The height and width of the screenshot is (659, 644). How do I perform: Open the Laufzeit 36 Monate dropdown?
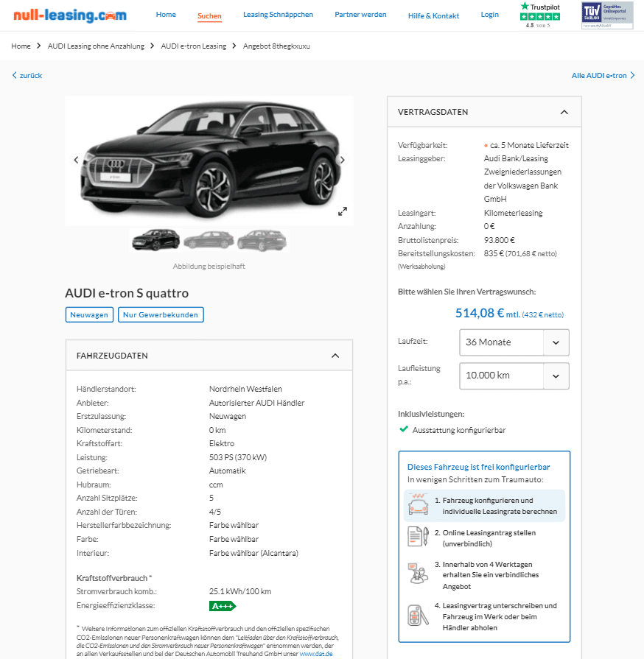[514, 342]
